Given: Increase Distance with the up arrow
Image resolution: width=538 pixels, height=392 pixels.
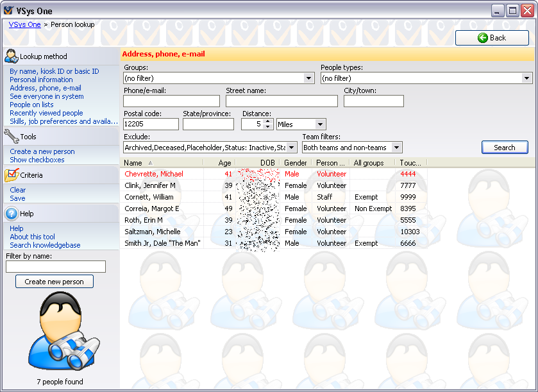Looking at the screenshot, I should coord(268,121).
